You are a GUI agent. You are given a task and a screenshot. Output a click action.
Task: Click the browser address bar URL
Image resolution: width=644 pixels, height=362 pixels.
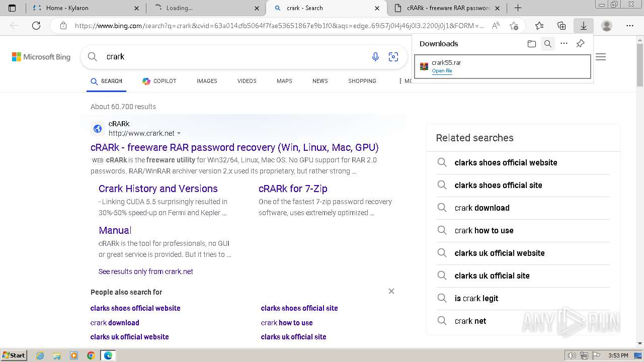click(279, 26)
